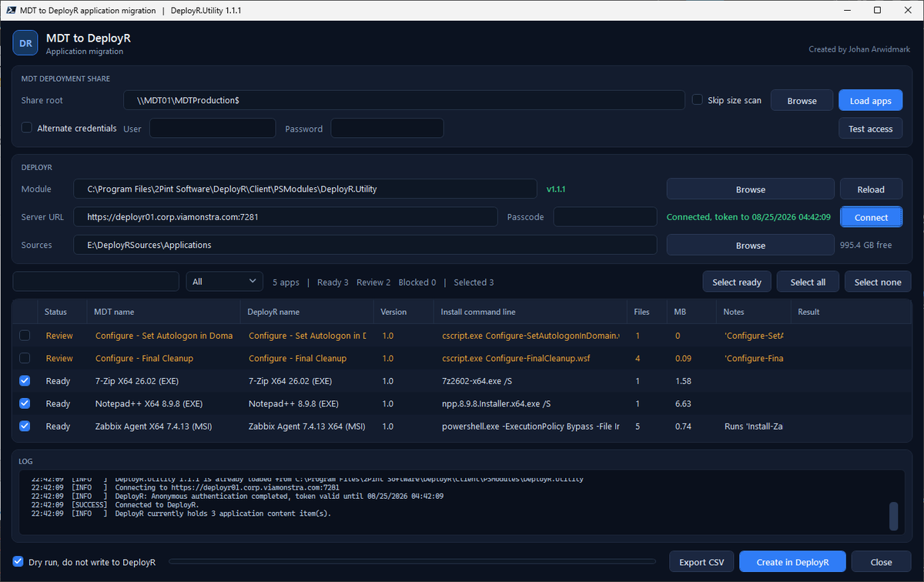Focus the Share root input field
Viewport: 924px width, 582px height.
point(404,100)
